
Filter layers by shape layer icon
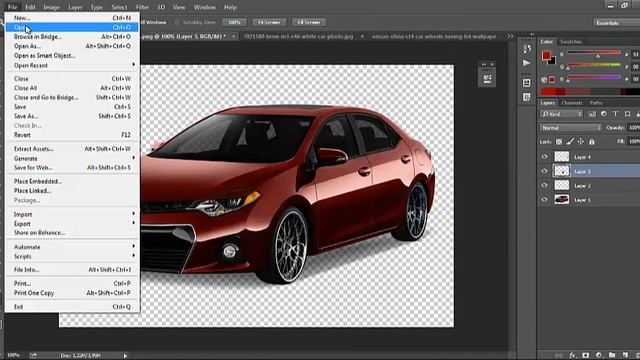point(627,114)
